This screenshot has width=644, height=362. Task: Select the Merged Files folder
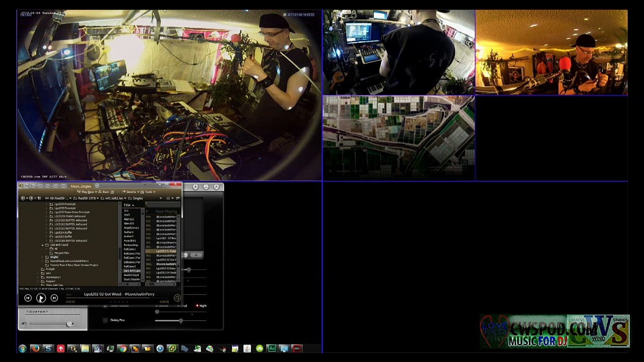(x=62, y=253)
